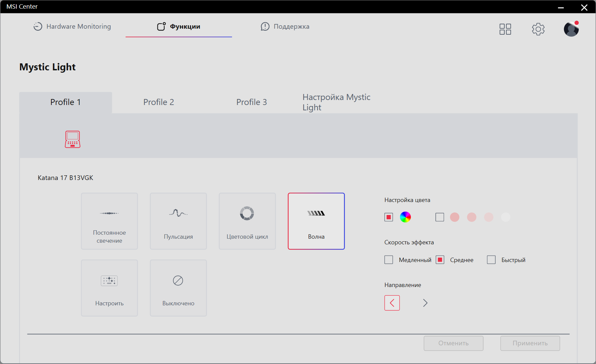Pick the third pale pink swatch

coord(489,217)
